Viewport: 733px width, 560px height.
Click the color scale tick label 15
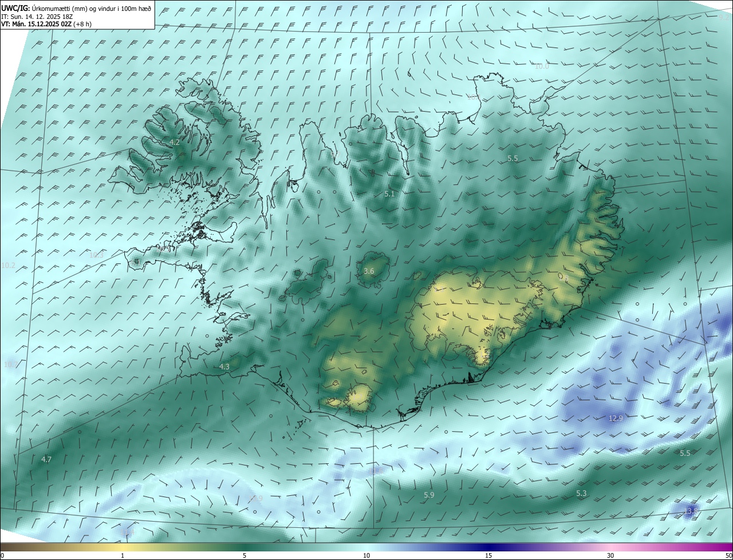pyautogui.click(x=488, y=556)
